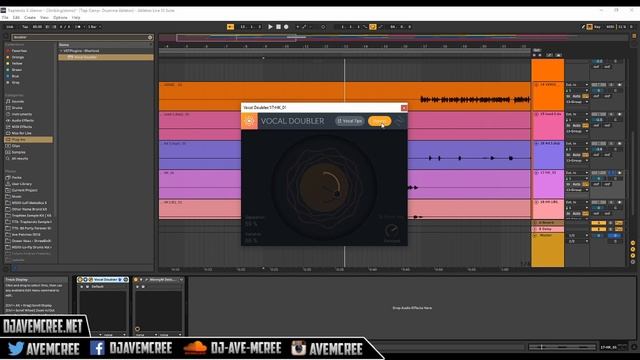
Task: Toggle the metronome button
Action: tap(78, 27)
